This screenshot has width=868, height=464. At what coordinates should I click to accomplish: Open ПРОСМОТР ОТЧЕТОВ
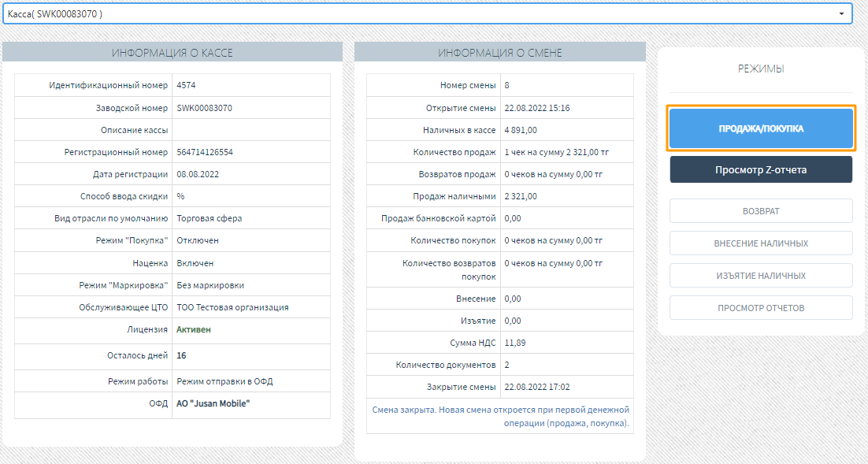click(761, 308)
